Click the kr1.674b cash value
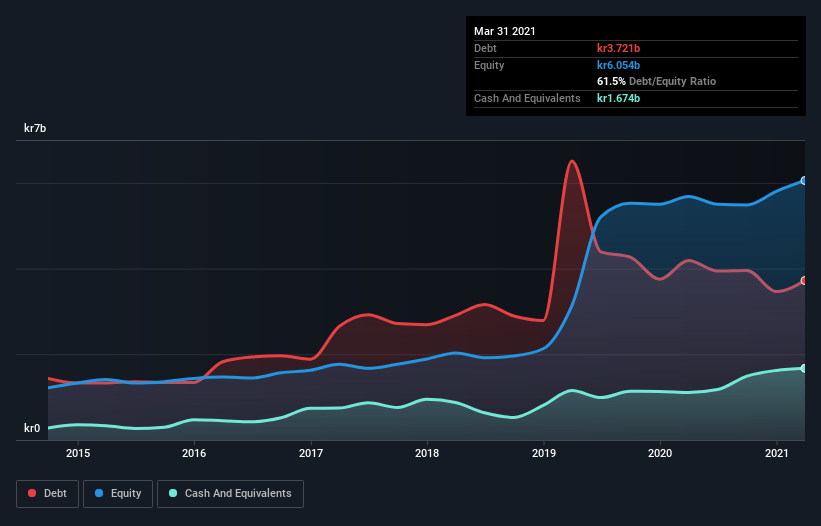This screenshot has height=526, width=821. (x=618, y=98)
